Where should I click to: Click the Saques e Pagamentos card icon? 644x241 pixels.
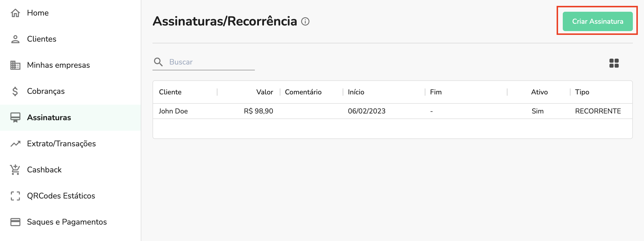coord(15,222)
